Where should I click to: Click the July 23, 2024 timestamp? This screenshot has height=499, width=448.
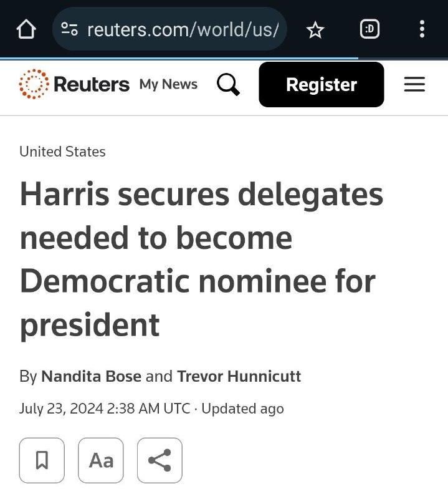105,409
